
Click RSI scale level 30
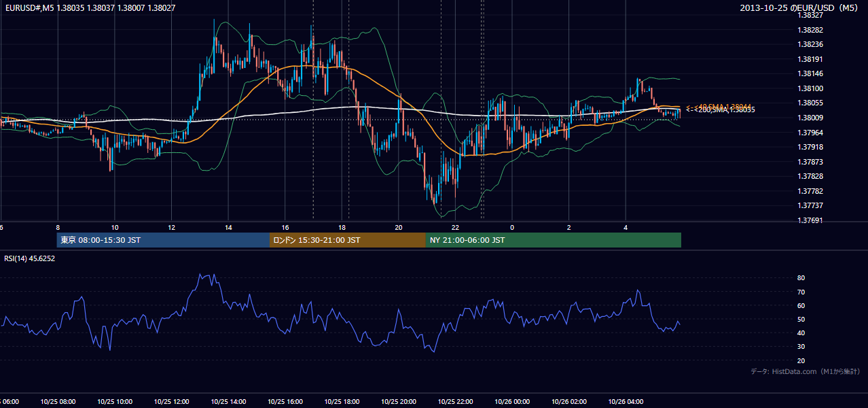(801, 346)
